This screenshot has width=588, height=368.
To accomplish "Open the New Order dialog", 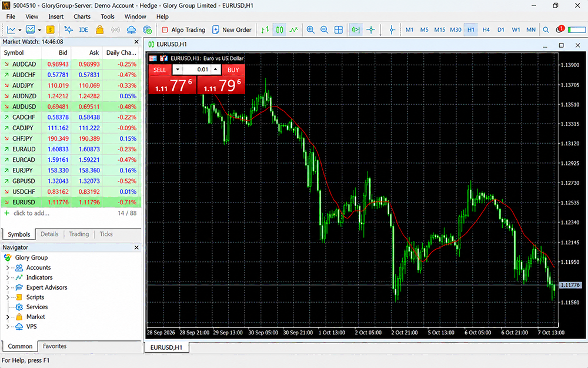I will [232, 29].
